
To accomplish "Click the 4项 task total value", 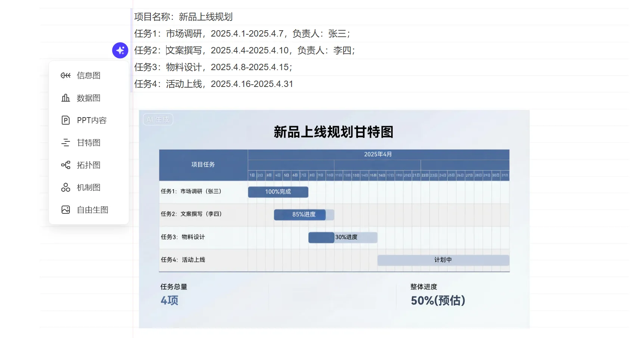I will [x=169, y=301].
